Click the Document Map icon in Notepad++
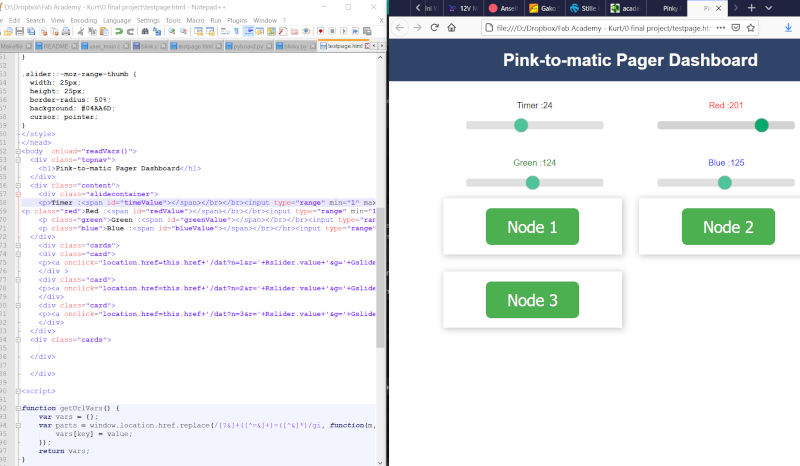800x466 pixels. [x=271, y=31]
